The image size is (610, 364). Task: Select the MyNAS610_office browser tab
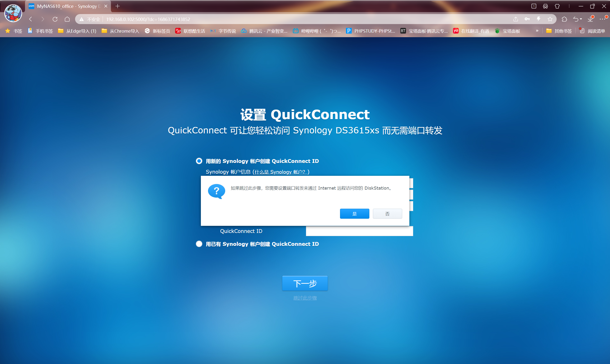tap(68, 6)
